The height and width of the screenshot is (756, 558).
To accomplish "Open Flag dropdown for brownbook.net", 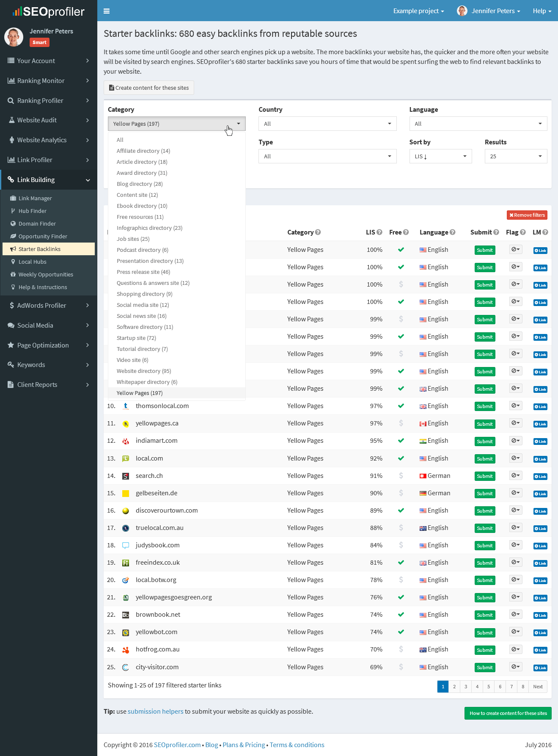I will (516, 614).
